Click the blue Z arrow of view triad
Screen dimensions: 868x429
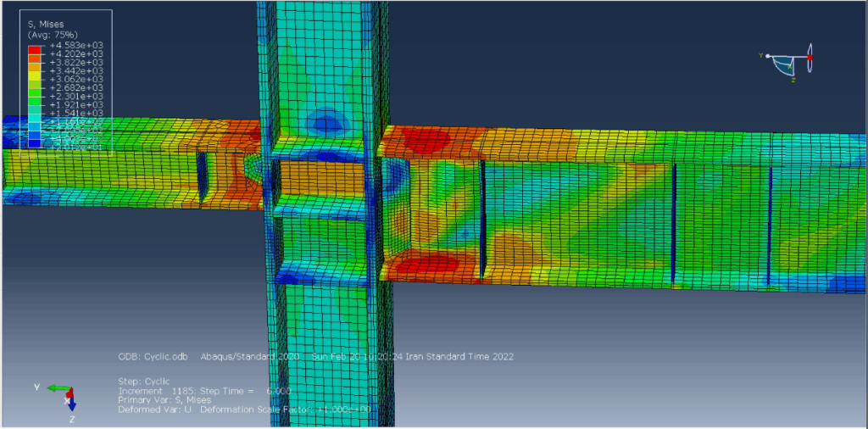pos(72,405)
